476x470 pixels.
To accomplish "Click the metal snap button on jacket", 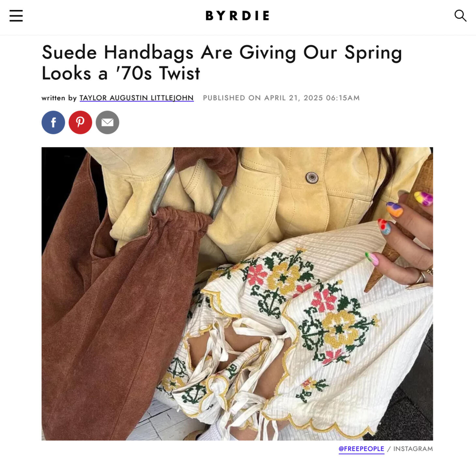I will pos(312,177).
